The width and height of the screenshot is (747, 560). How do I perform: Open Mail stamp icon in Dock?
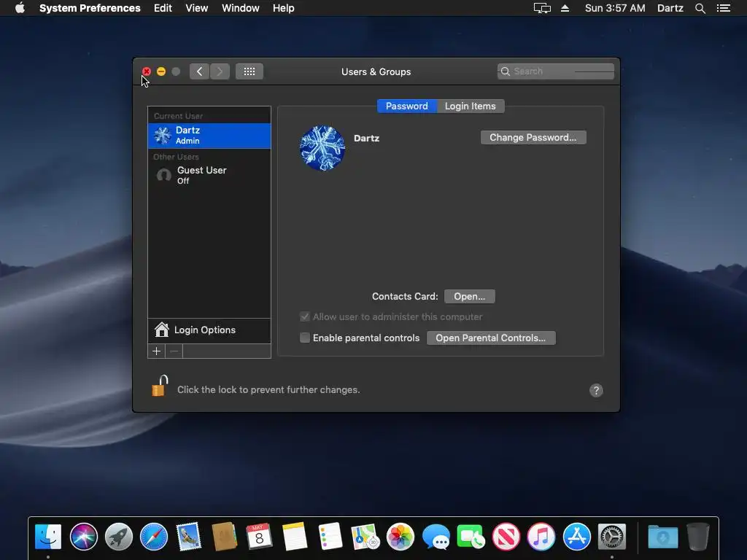tap(189, 537)
